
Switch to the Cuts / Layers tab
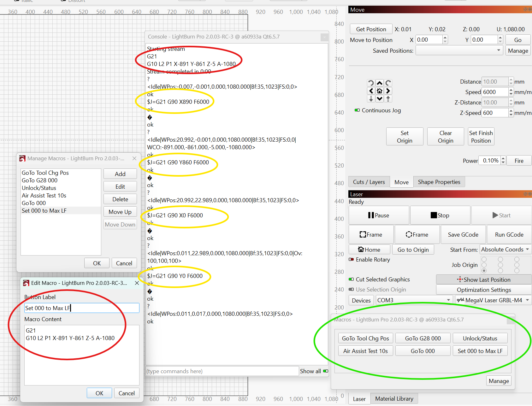coord(369,182)
